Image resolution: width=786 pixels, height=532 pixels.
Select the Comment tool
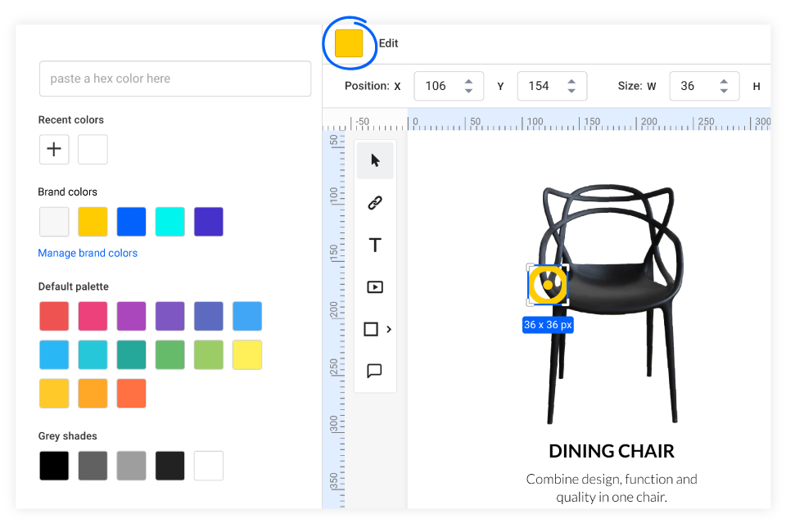tap(375, 371)
